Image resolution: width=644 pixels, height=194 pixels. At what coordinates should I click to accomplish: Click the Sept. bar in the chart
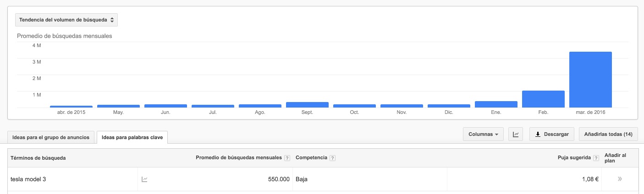point(307,105)
